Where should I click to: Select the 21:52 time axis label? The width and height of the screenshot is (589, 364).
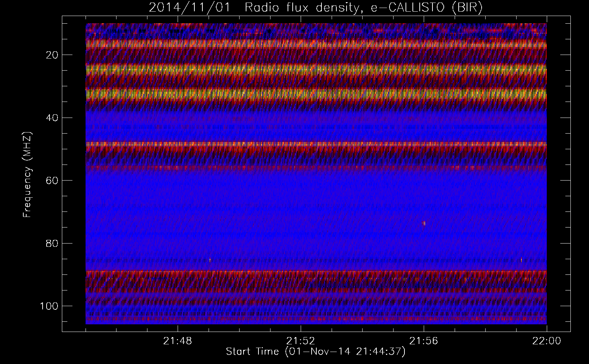tap(301, 341)
